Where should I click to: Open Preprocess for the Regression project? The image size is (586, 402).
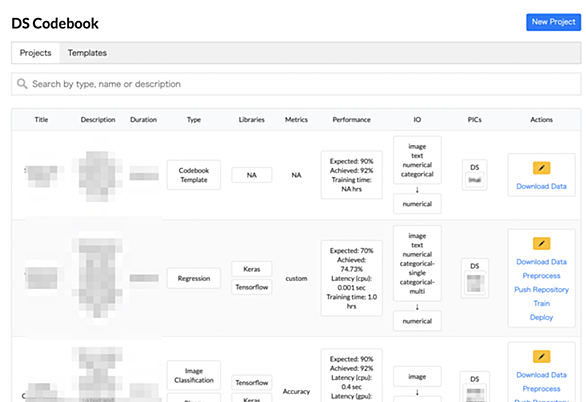coord(541,276)
